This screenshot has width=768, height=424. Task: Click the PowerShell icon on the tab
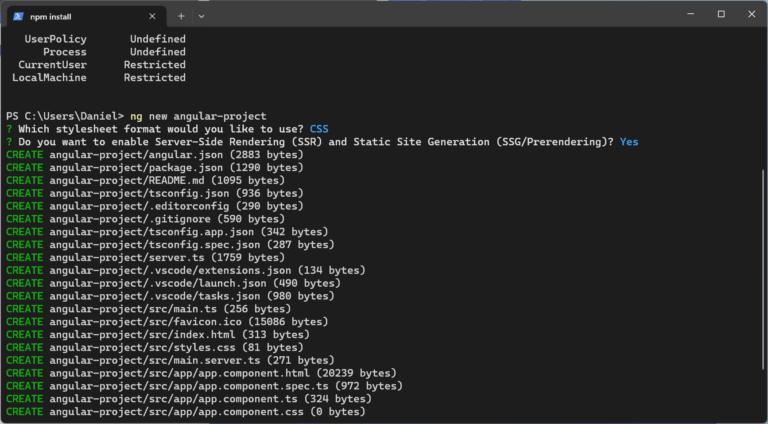coord(18,16)
